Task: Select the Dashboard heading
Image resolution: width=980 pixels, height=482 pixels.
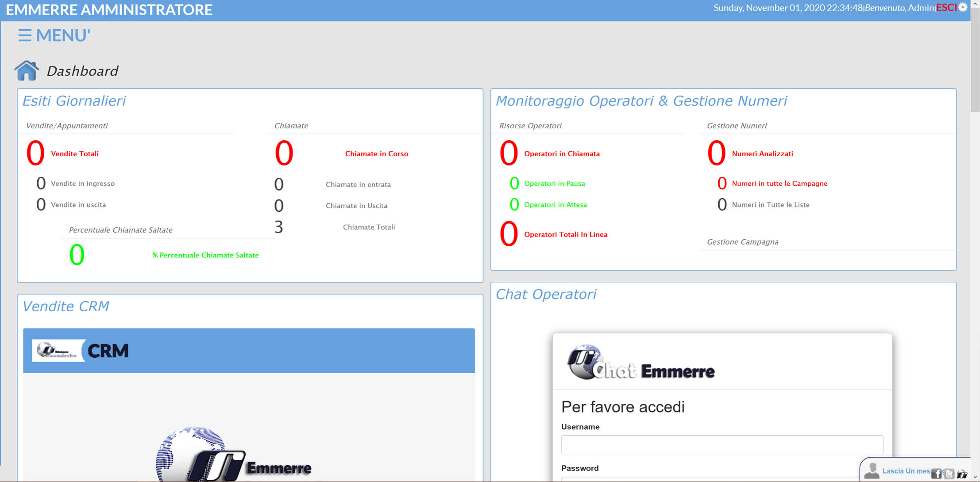Action: 82,70
